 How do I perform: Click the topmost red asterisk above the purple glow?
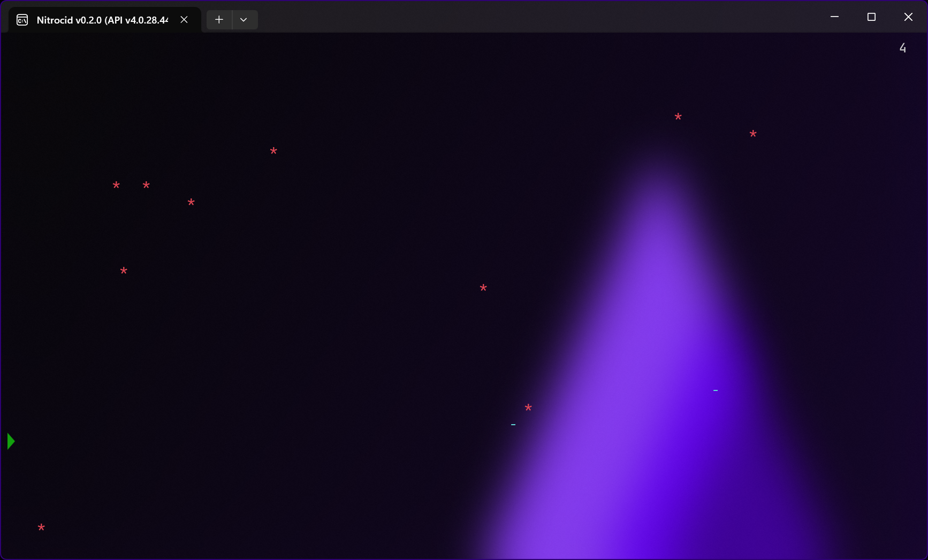coord(678,117)
